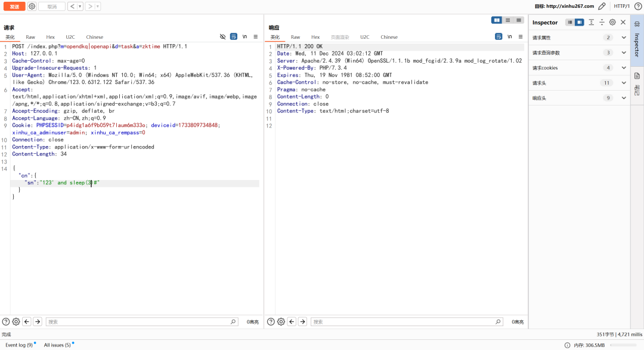Set Inspector layout to left-docked option
The height and width of the screenshot is (350, 644).
(569, 22)
